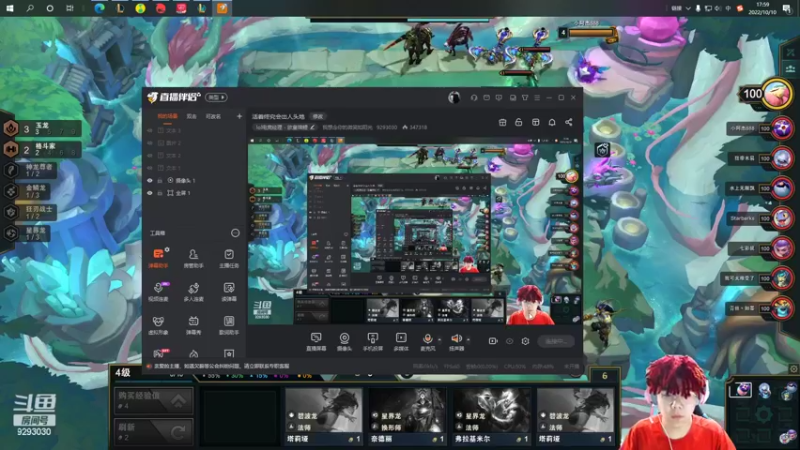800x450 pixels.
Task: Open the 弹幕助手 danmaku assistant tool
Action: pyautogui.click(x=158, y=258)
